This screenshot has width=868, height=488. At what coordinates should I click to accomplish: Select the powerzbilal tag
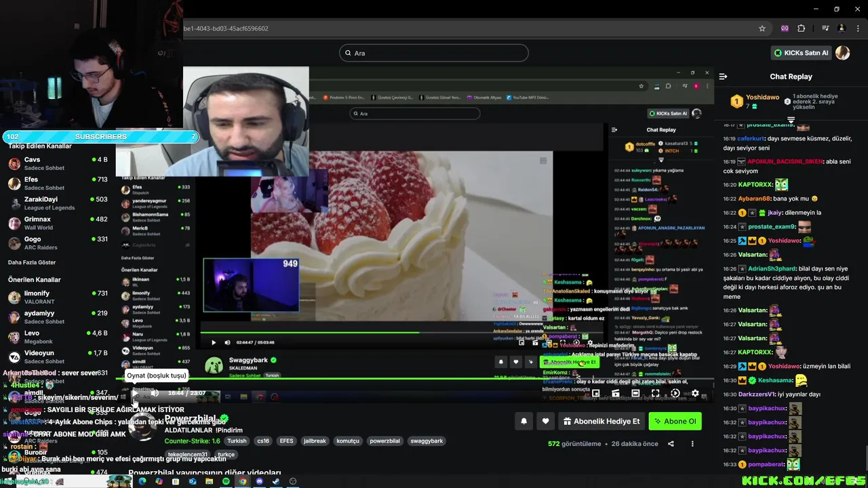(385, 441)
